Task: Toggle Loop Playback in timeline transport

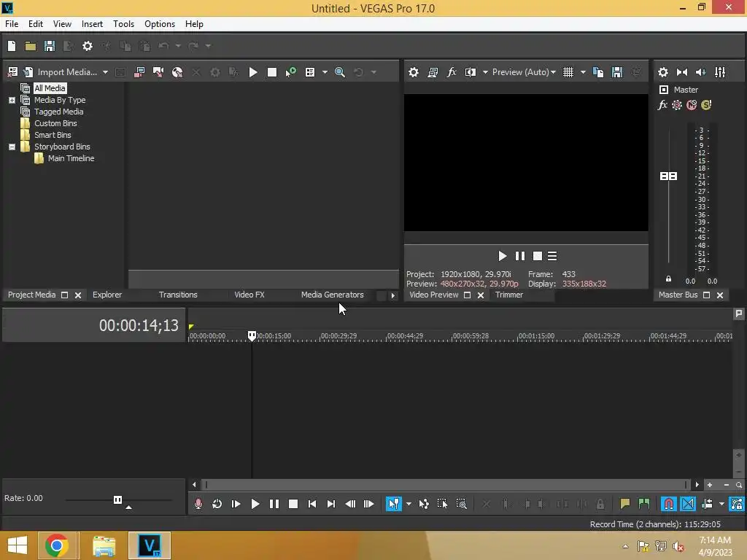Action: point(217,504)
